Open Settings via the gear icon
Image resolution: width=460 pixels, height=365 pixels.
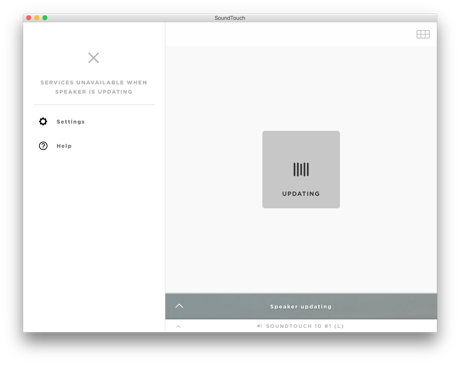click(x=43, y=121)
